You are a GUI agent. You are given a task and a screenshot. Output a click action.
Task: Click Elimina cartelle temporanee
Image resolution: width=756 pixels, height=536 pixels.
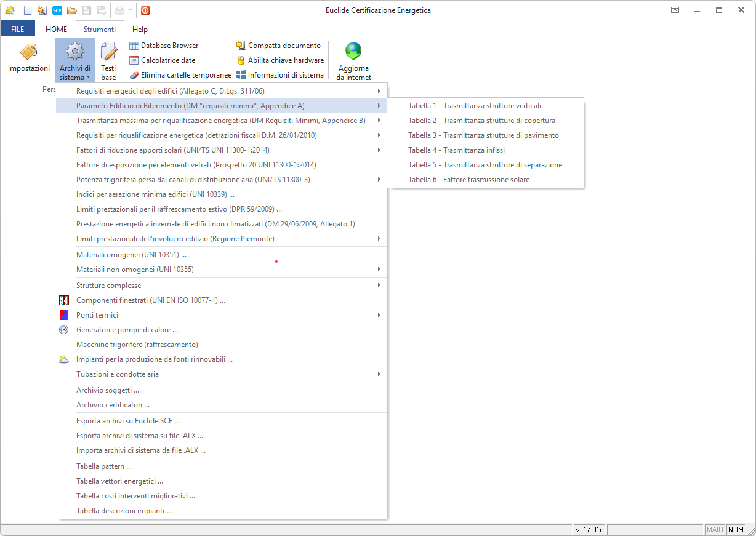coord(180,75)
